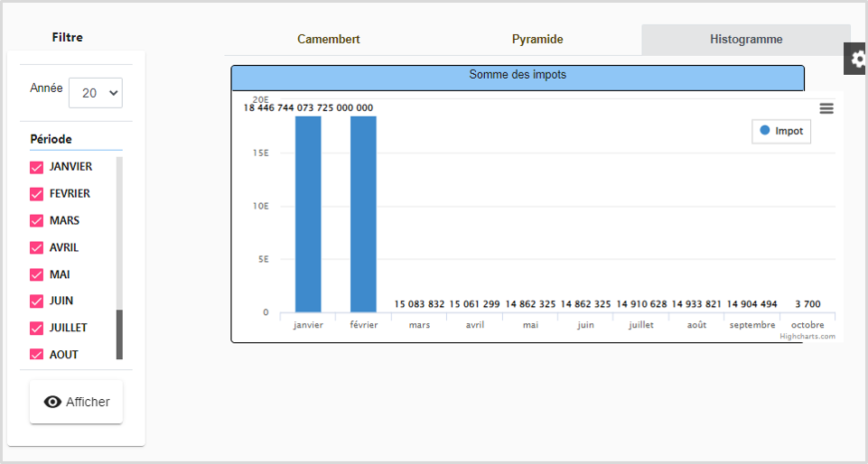Viewport: 868px width, 464px height.
Task: Click the 18 446 744 073 725 000 000 label
Action: (x=308, y=107)
